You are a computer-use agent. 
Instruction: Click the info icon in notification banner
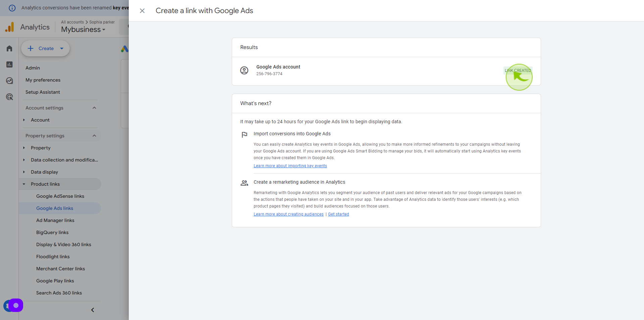pos(12,8)
